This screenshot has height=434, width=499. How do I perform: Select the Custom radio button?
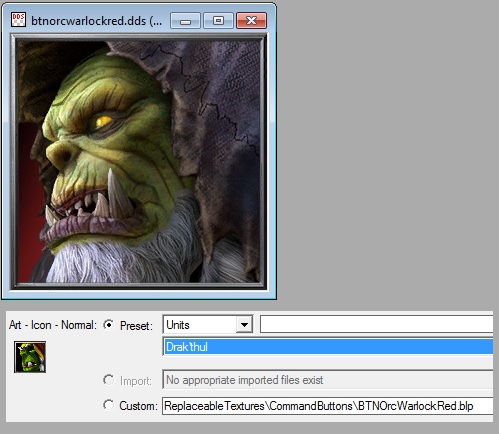click(x=109, y=405)
